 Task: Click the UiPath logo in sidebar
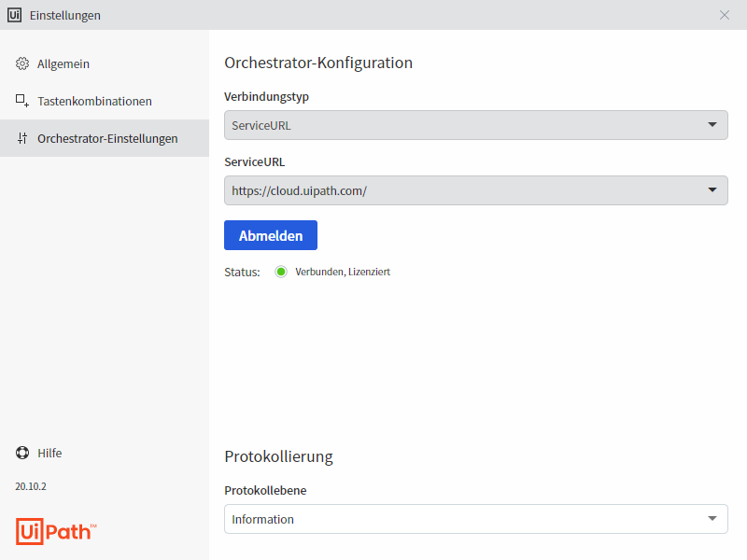click(56, 530)
